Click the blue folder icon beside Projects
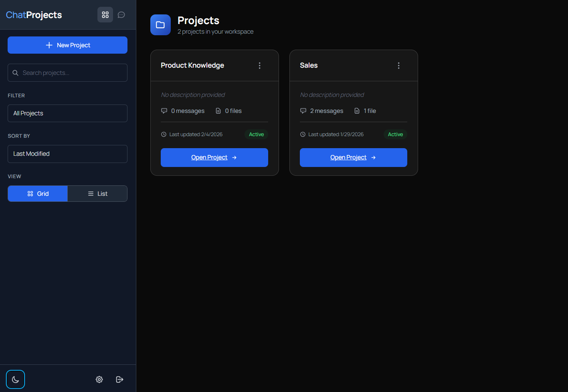This screenshot has height=392, width=568. [x=160, y=25]
